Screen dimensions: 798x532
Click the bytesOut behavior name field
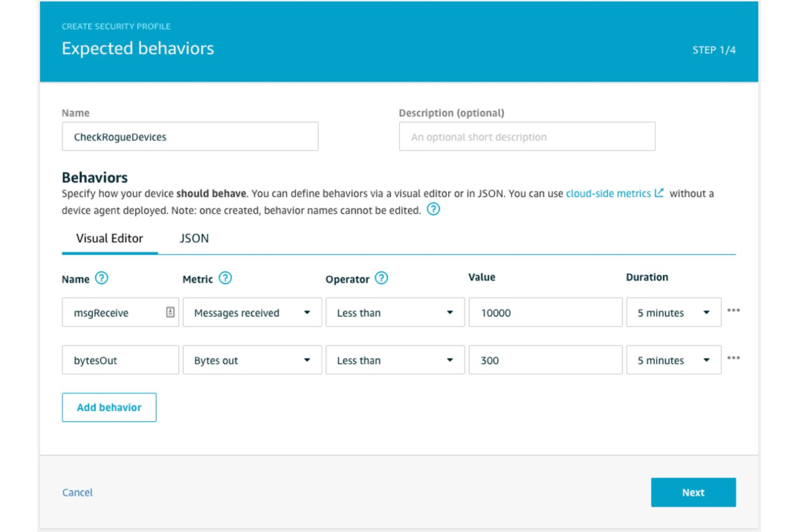[120, 360]
